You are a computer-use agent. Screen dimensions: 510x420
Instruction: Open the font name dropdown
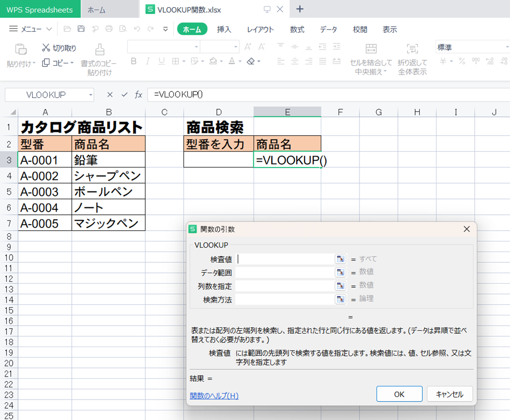196,47
